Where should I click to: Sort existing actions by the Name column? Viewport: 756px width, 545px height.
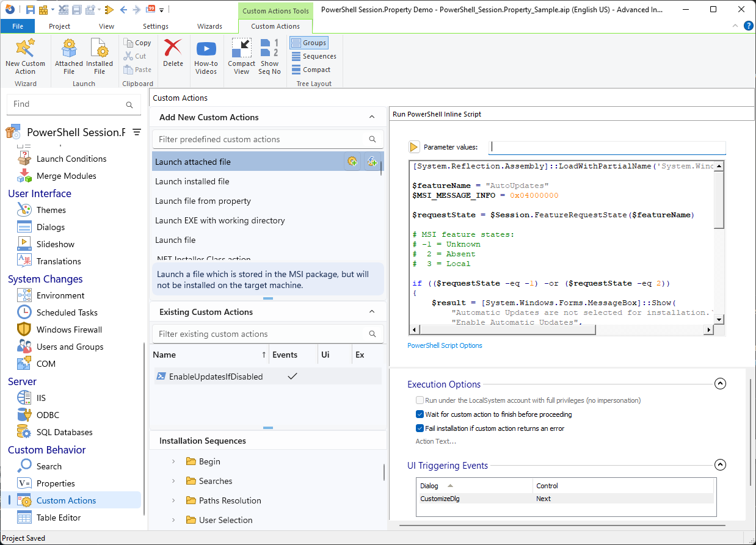[211, 355]
